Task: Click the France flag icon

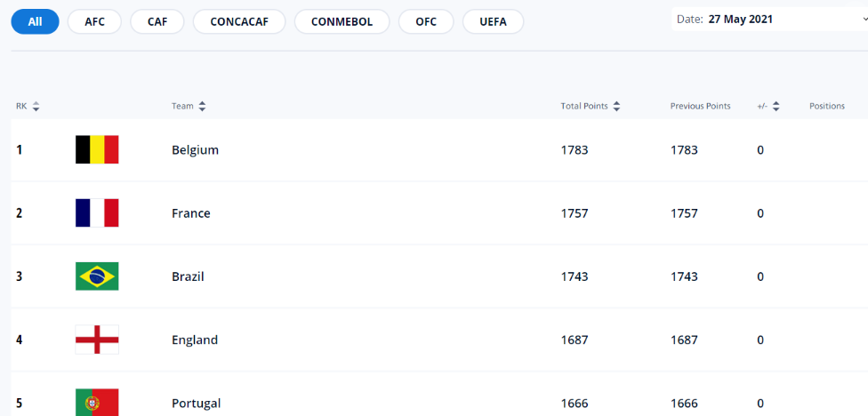Action: 97,213
